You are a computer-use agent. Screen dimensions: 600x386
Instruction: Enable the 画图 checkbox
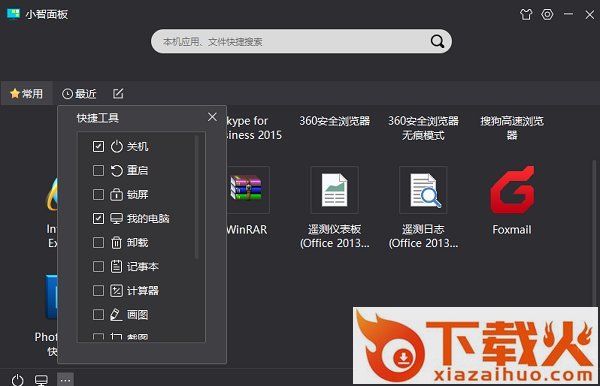(x=98, y=314)
